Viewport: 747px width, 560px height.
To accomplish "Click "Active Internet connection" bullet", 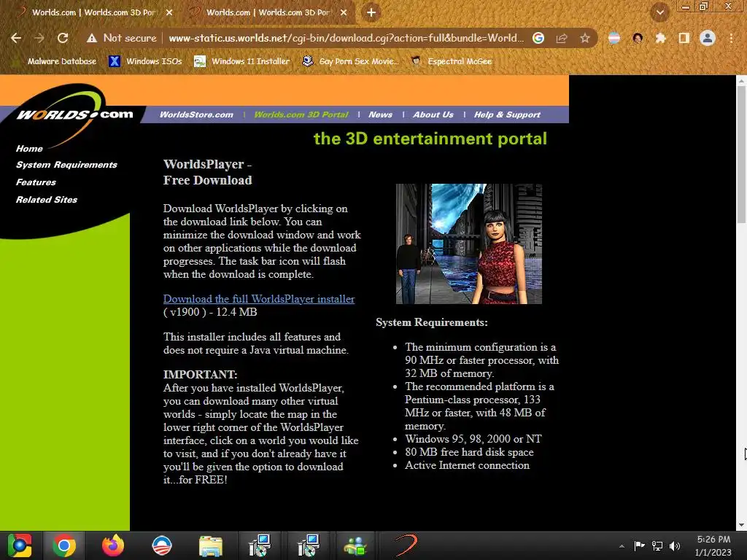I will [x=467, y=466].
